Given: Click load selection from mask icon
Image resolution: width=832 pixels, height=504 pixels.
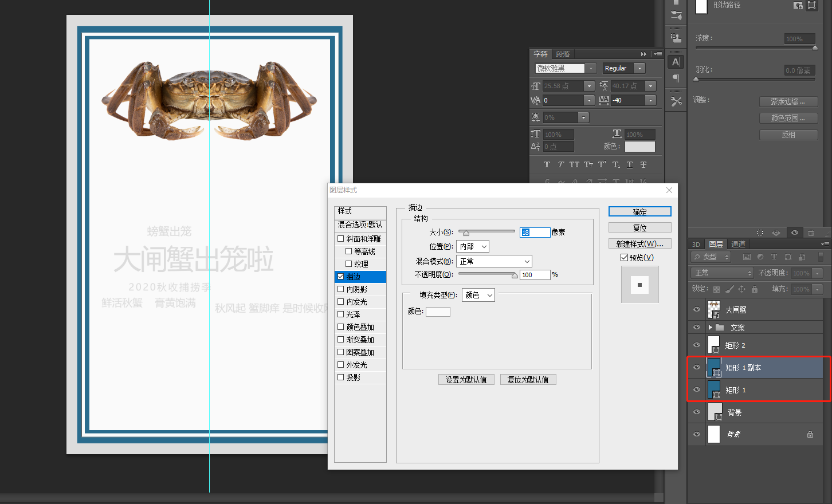Looking at the screenshot, I should coord(760,233).
